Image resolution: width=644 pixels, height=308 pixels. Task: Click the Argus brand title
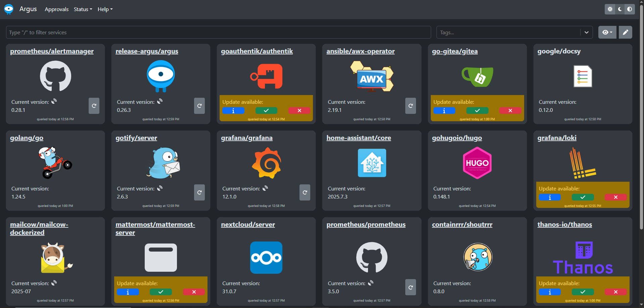(x=28, y=9)
